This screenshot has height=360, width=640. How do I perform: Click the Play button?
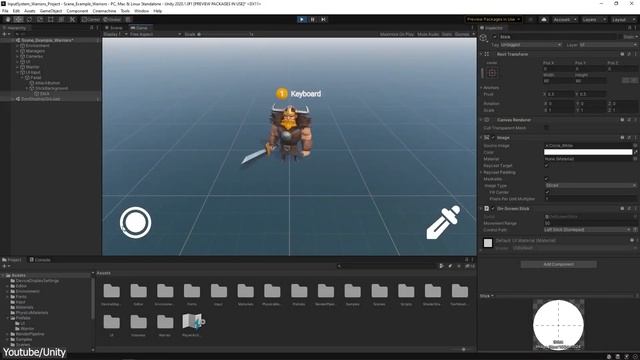click(302, 19)
